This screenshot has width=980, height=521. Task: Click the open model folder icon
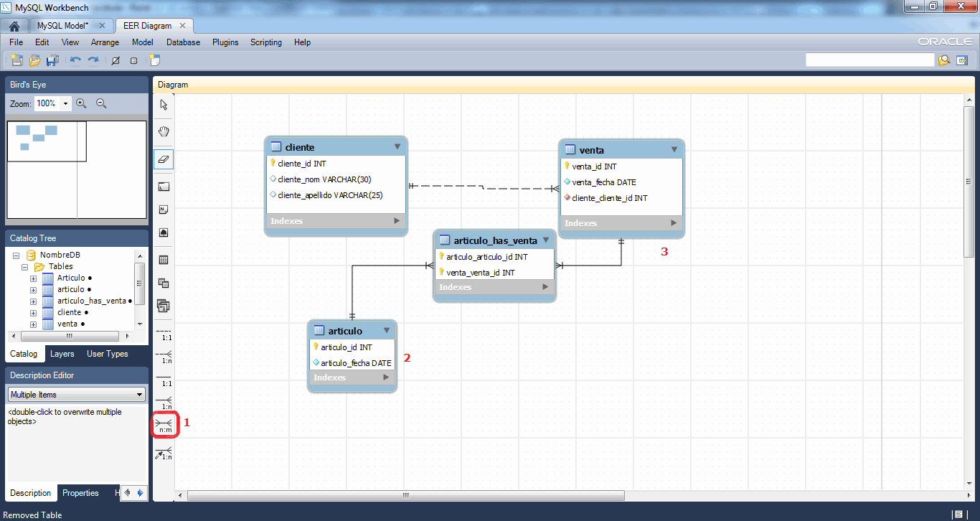coord(34,60)
